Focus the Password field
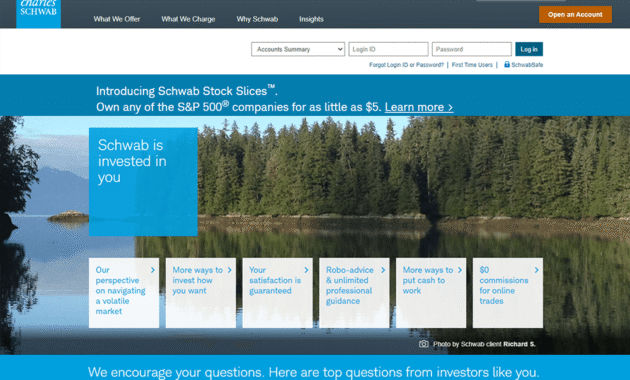The height and width of the screenshot is (380, 630). (x=471, y=49)
